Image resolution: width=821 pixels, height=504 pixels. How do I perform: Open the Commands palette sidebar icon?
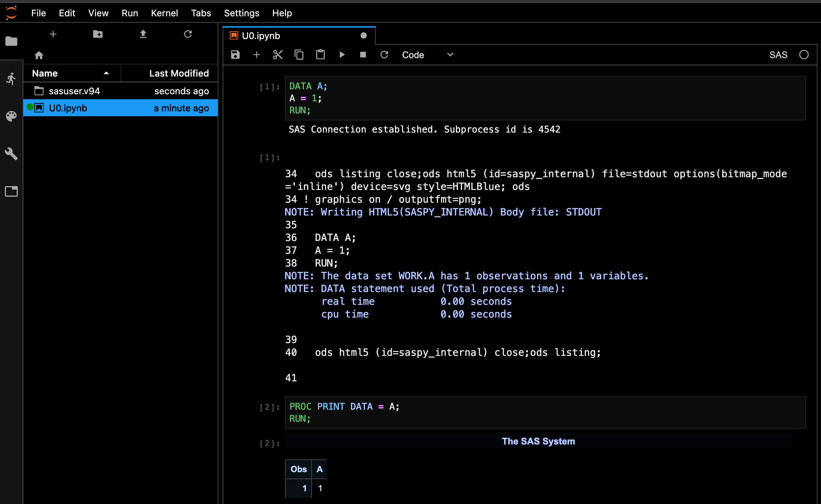11,116
